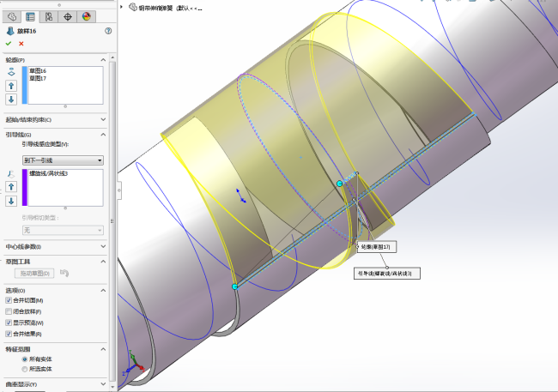Enable the 闭合放样(F) checkbox
The width and height of the screenshot is (558, 392).
point(9,311)
